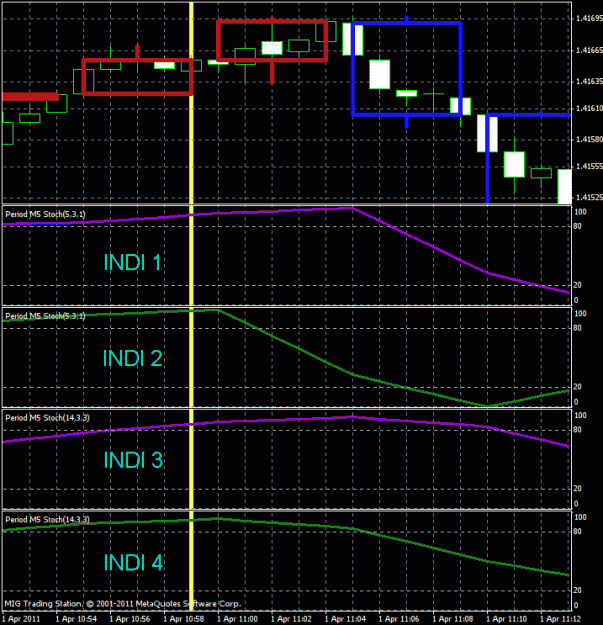Click the 20 level value in the INDI 1 pane

pyautogui.click(x=577, y=285)
